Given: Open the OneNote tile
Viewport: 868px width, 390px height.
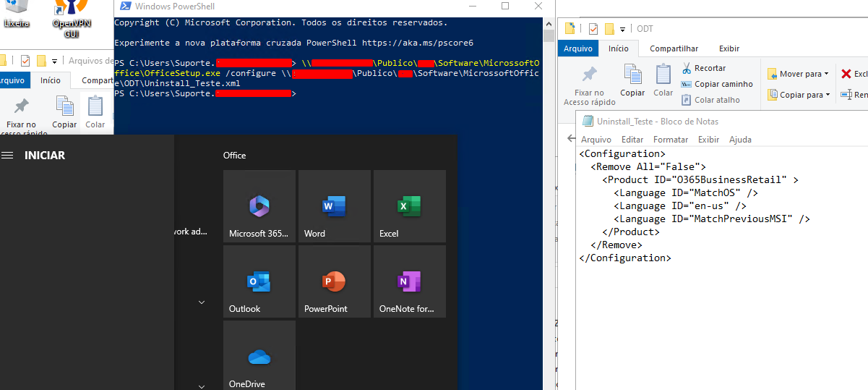Looking at the screenshot, I should [410, 281].
